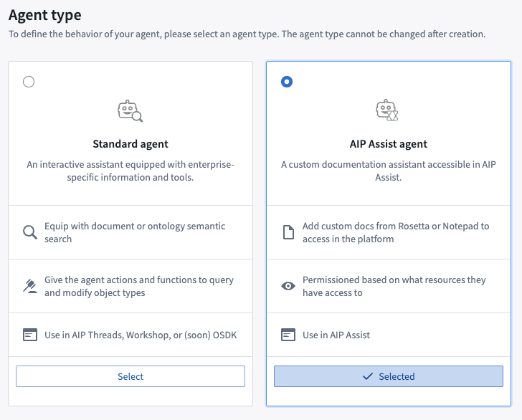The height and width of the screenshot is (420, 522).
Task: Click 'Permissioned based on what resources' text
Action: [394, 286]
